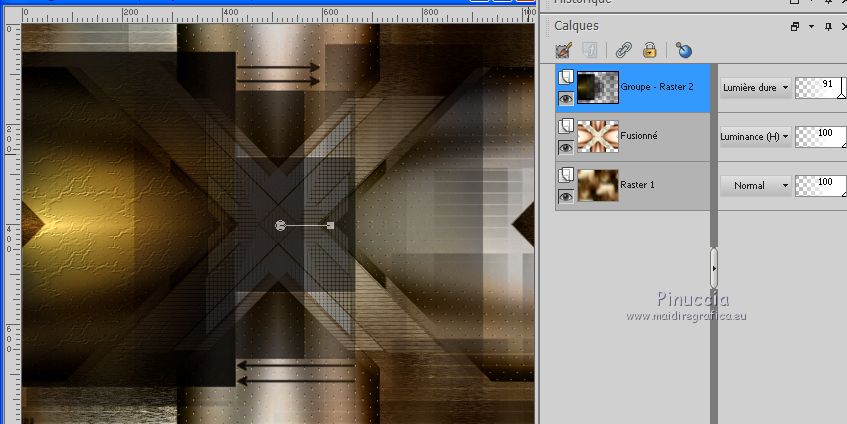Image resolution: width=847 pixels, height=424 pixels.
Task: Click the Fusionné layer thumbnail
Action: (598, 137)
